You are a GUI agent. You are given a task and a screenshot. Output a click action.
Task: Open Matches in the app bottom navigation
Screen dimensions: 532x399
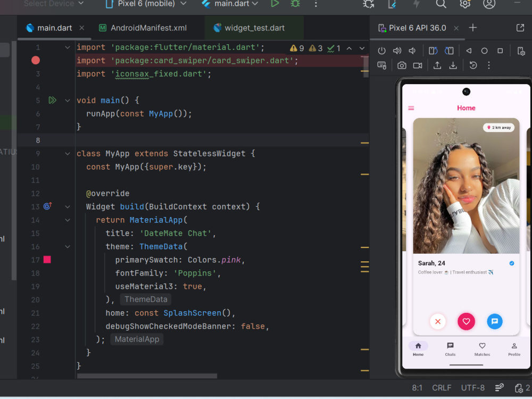(x=482, y=349)
